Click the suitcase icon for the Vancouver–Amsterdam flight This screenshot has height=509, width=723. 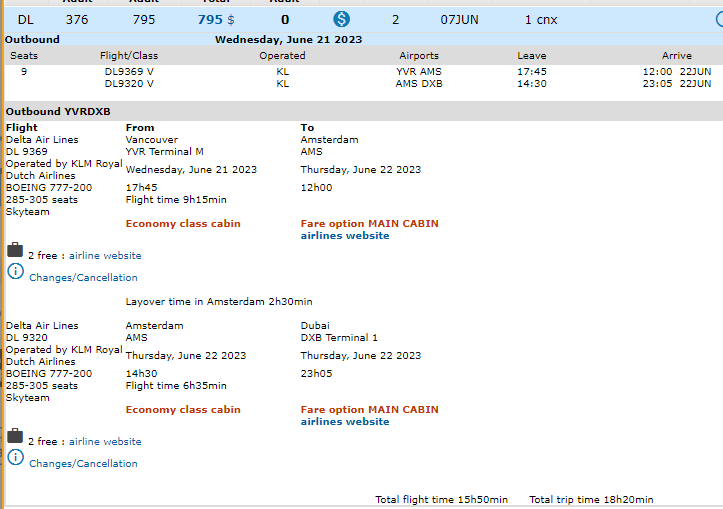point(15,250)
